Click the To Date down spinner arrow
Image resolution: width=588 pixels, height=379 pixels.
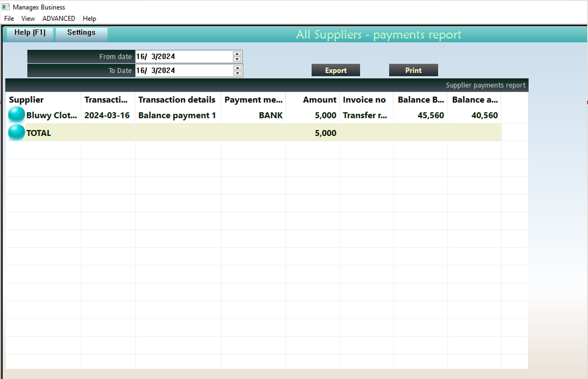coord(237,73)
